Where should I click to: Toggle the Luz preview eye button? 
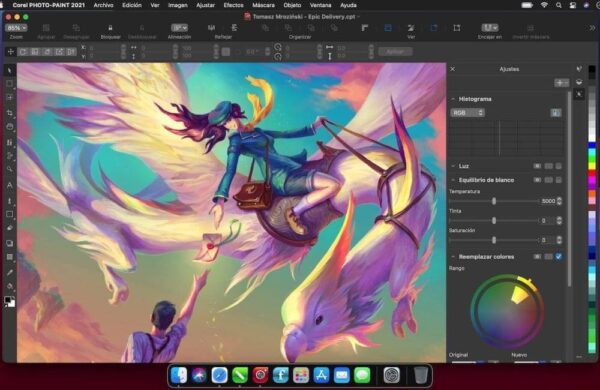pyautogui.click(x=537, y=166)
